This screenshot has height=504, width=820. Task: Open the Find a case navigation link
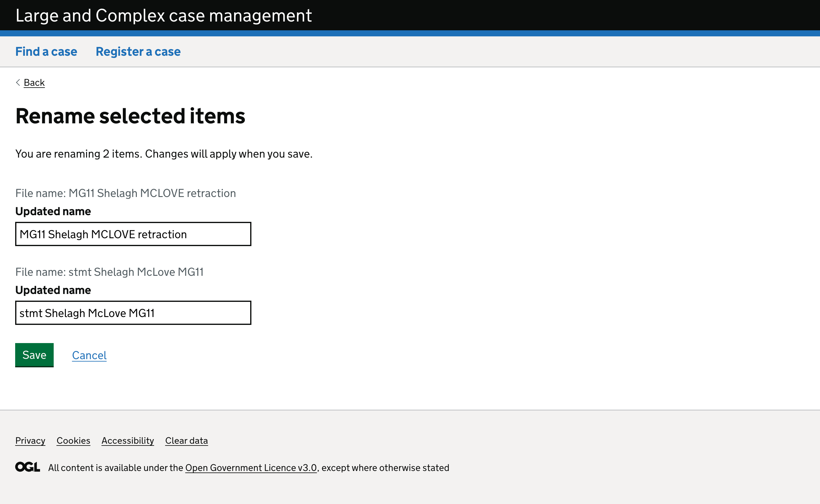(x=46, y=52)
